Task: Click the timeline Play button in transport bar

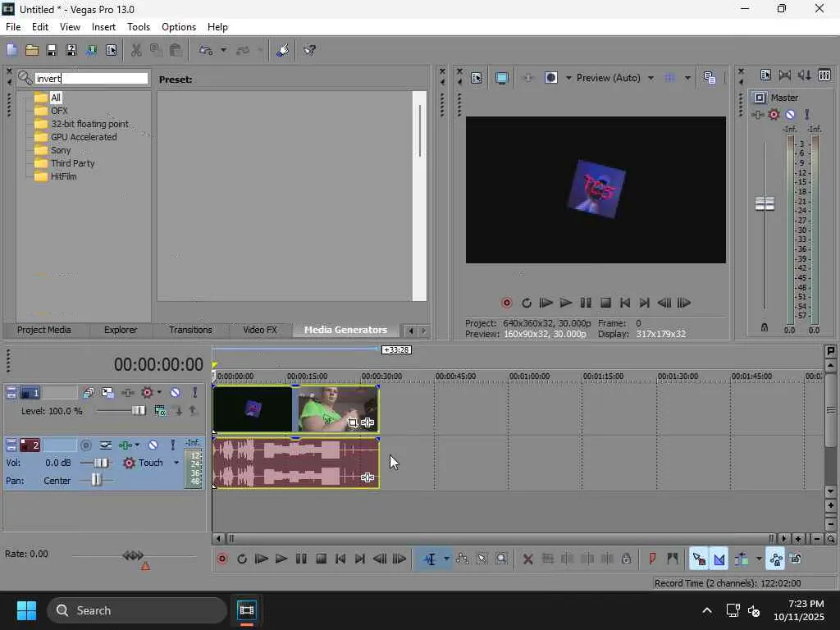Action: click(281, 559)
